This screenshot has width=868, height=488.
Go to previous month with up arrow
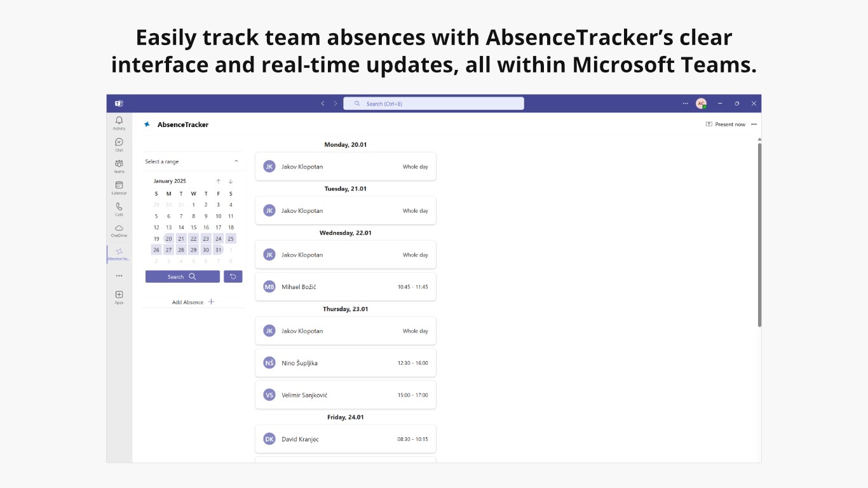(218, 181)
